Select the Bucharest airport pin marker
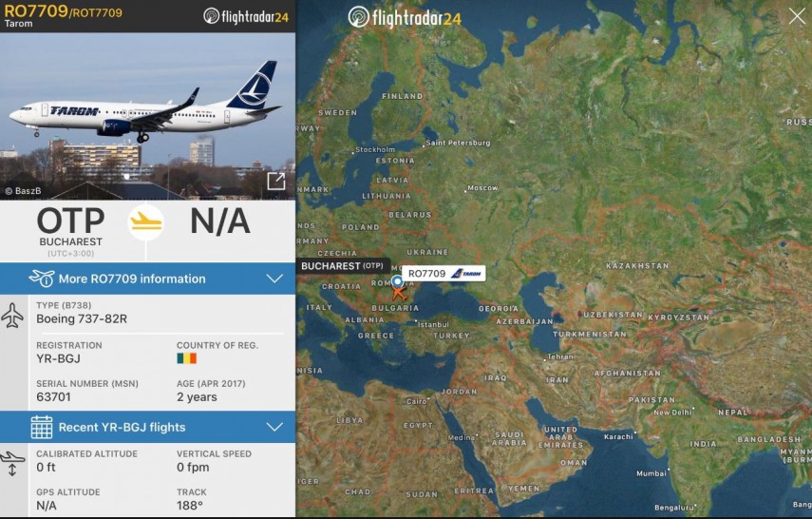The width and height of the screenshot is (812, 519). [397, 281]
